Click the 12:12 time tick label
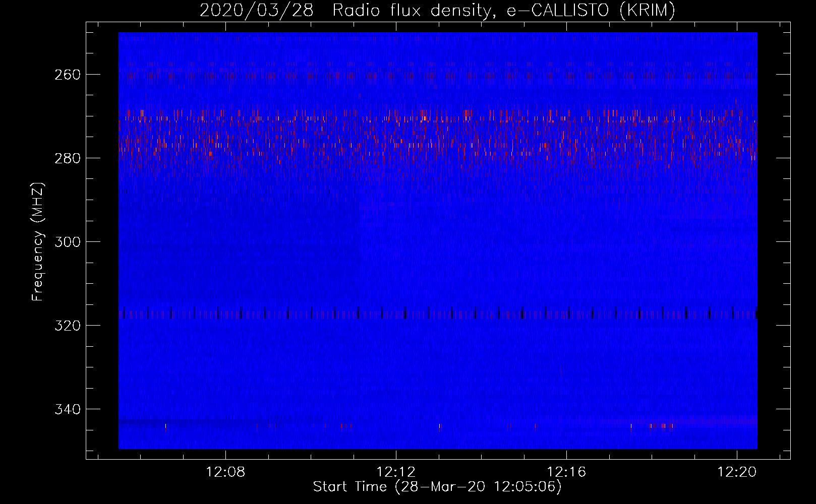The width and height of the screenshot is (816, 504). coord(396,472)
